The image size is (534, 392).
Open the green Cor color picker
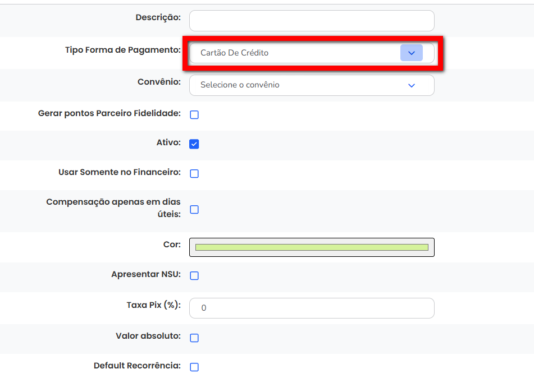312,247
